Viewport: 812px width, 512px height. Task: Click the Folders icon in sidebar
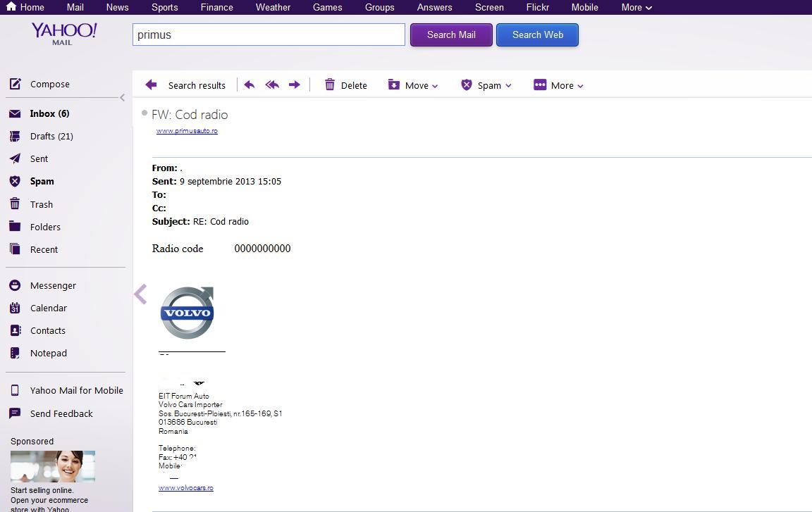(15, 227)
